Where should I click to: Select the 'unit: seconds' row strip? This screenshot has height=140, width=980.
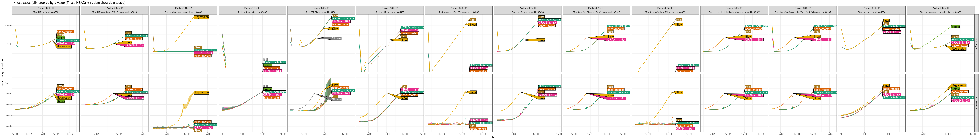click(x=976, y=103)
